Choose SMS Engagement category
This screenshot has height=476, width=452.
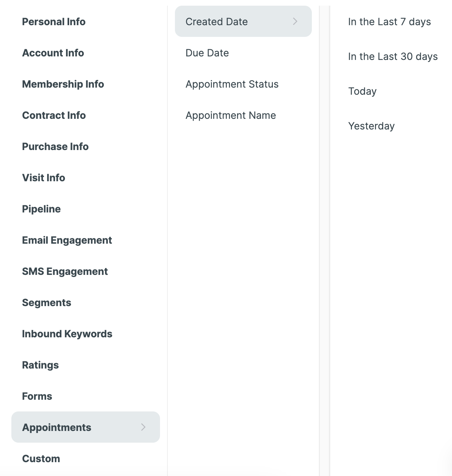[65, 271]
